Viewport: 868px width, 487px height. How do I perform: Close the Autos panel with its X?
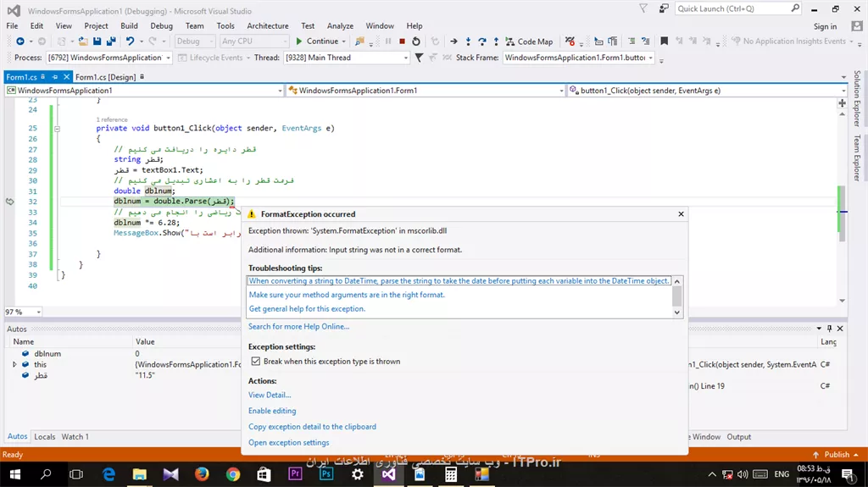click(840, 328)
